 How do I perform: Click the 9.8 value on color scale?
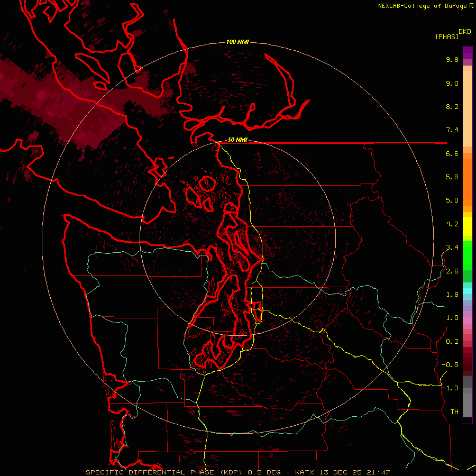452,60
